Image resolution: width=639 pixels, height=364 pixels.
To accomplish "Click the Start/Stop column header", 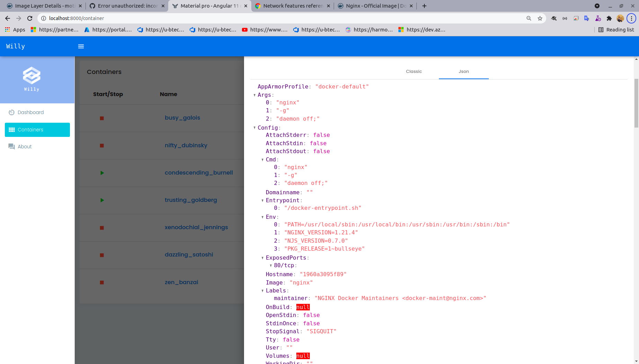I will tap(108, 94).
